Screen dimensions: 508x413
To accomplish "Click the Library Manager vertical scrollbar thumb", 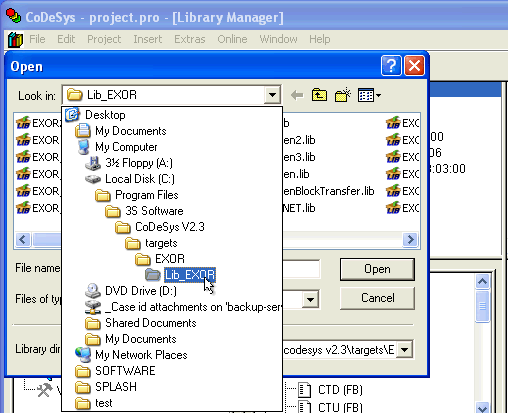I will [482, 306].
